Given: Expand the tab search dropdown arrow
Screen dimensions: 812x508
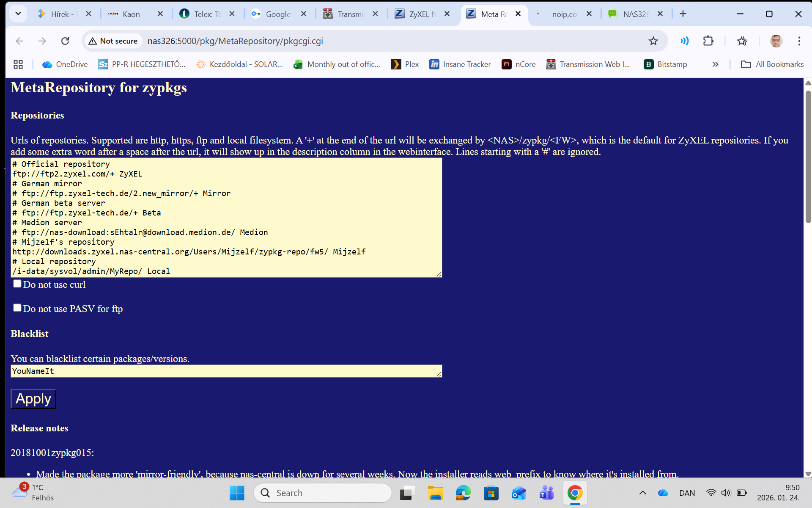Looking at the screenshot, I should point(18,14).
